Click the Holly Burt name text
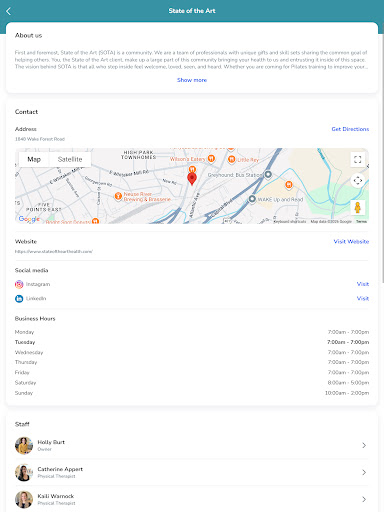 [51, 442]
